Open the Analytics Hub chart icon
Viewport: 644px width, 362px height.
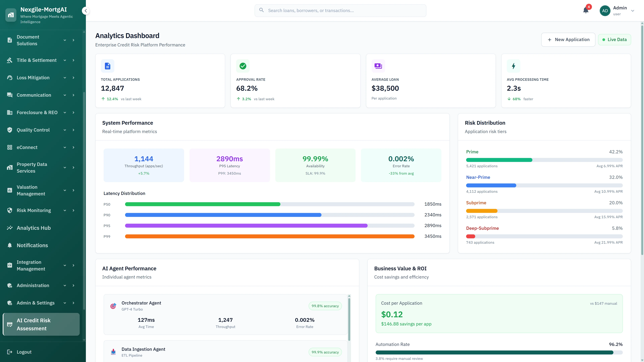pyautogui.click(x=10, y=228)
